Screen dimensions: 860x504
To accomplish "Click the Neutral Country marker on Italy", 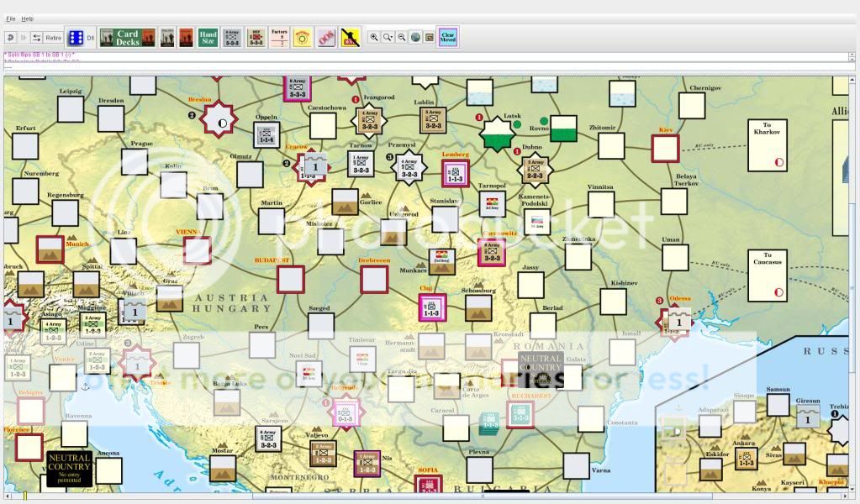I will click(x=69, y=469).
